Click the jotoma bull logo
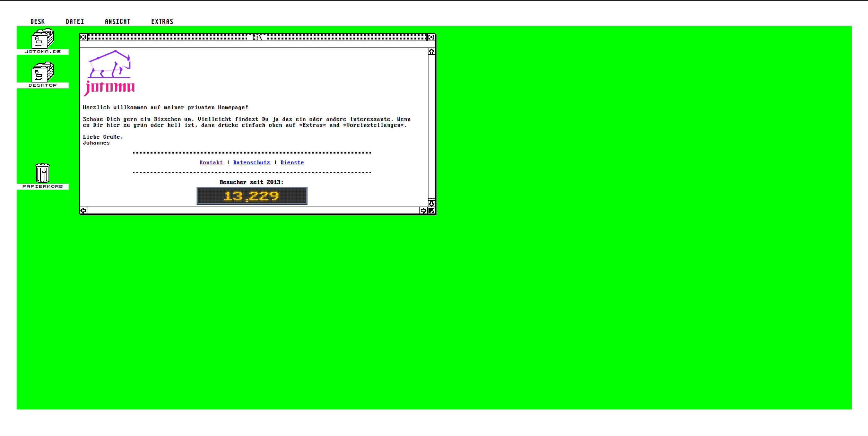The width and height of the screenshot is (868, 436). (109, 73)
